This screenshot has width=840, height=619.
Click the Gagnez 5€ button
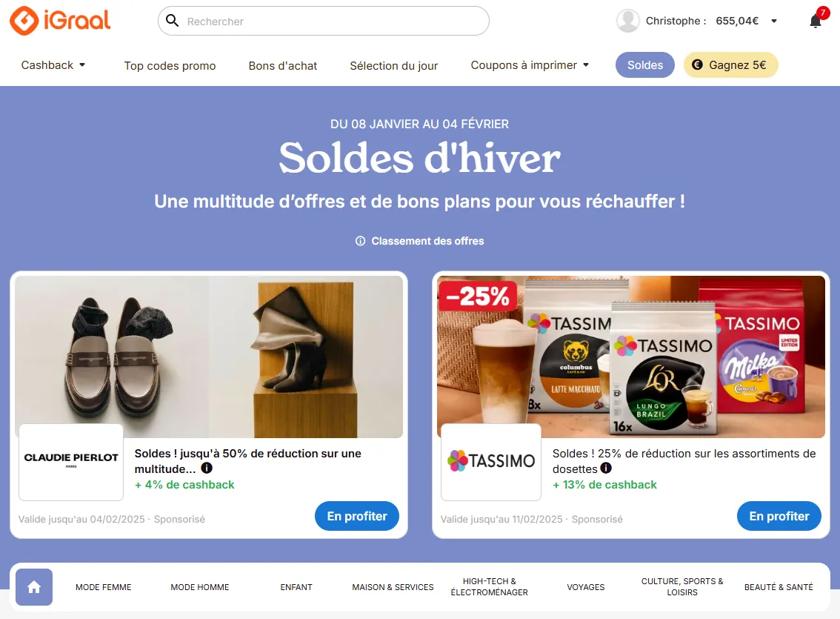pos(730,64)
